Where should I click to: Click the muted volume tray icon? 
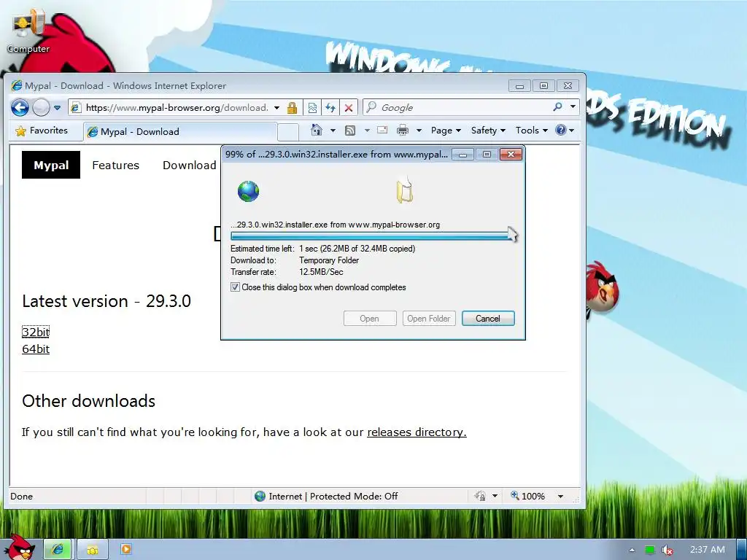[x=667, y=550]
